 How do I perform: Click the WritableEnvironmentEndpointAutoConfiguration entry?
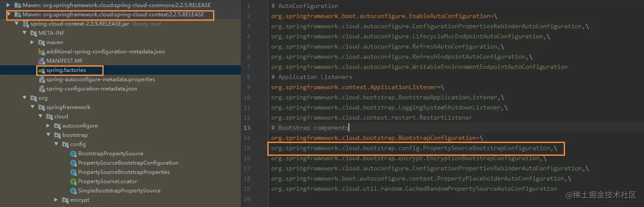pos(419,67)
